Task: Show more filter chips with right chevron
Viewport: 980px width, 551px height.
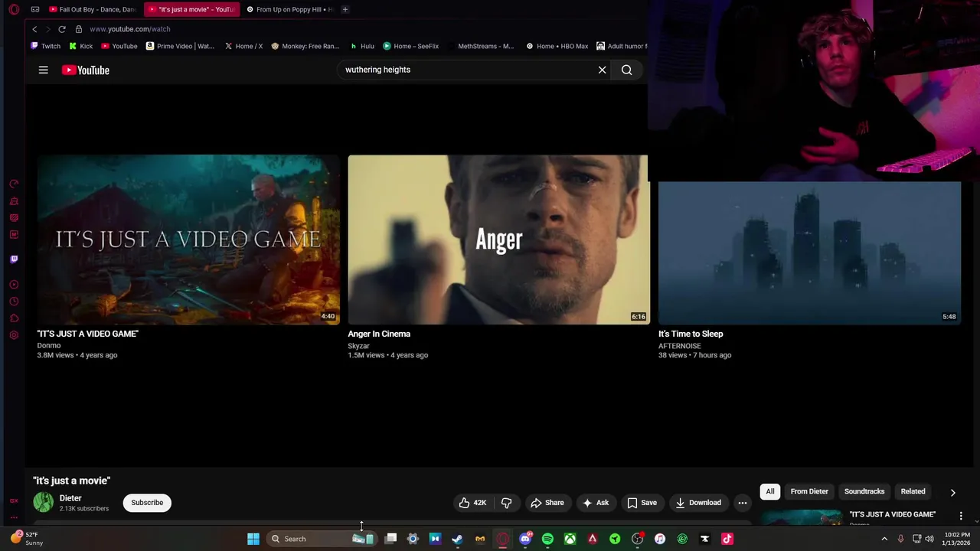Action: (x=952, y=492)
